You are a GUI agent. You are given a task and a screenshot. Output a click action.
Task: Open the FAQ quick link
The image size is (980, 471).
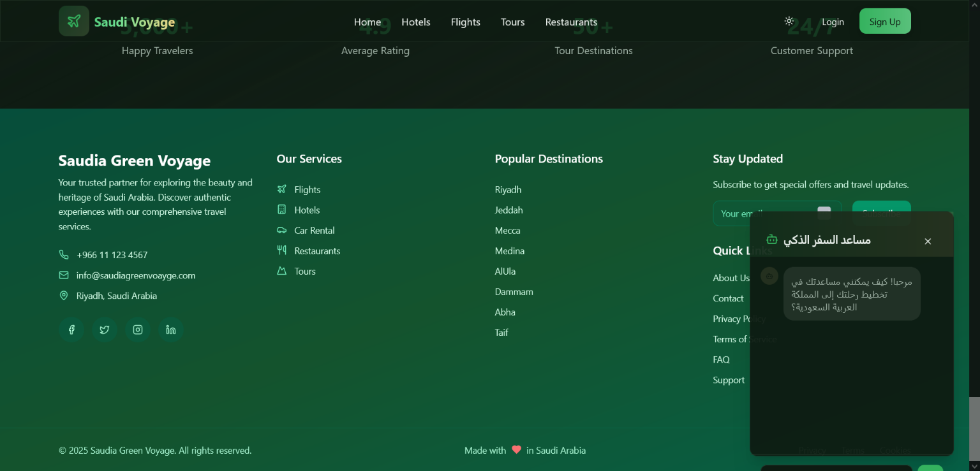pyautogui.click(x=721, y=359)
